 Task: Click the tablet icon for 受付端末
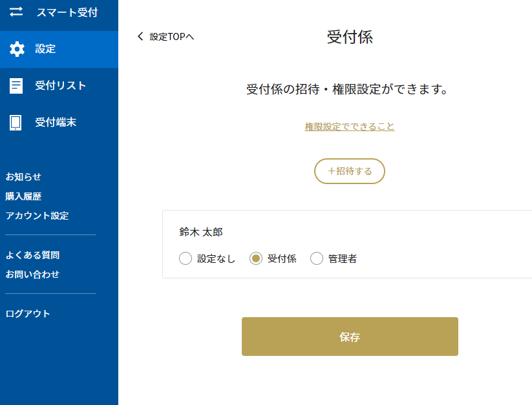[x=16, y=122]
